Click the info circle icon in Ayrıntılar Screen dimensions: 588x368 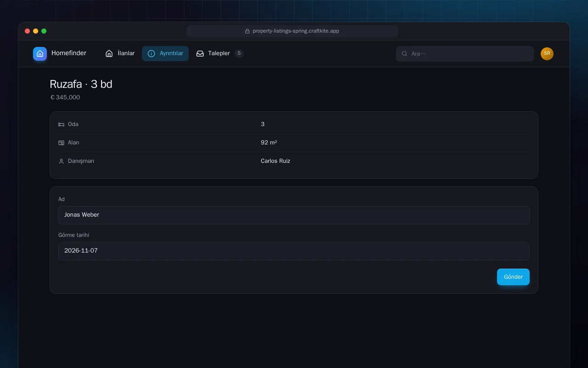[x=151, y=53]
